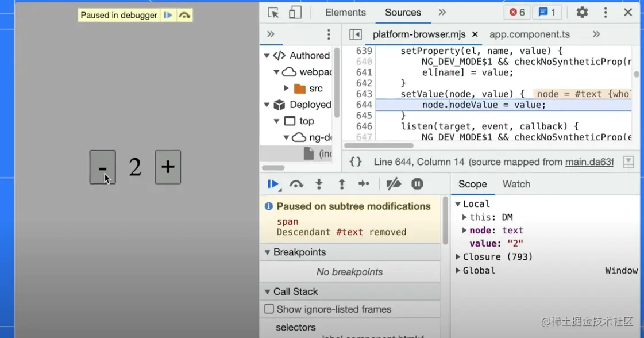Viewport: 644px width, 338px height.
Task: Select the platform-browser.mjs file tab
Action: click(x=419, y=34)
